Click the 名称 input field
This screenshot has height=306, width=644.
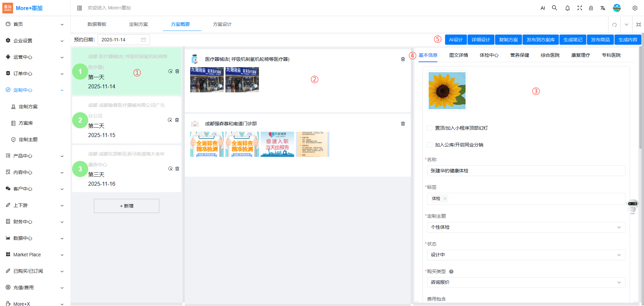pyautogui.click(x=526, y=171)
